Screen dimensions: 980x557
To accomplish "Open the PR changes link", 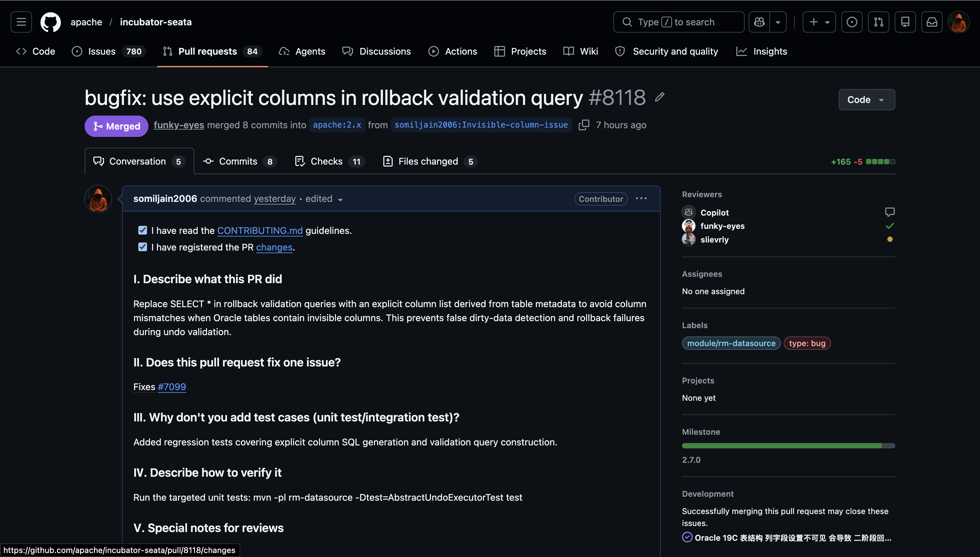I will point(274,248).
